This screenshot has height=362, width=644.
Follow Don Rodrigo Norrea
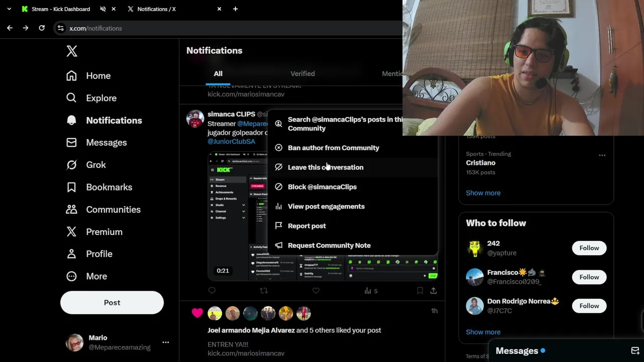589,306
